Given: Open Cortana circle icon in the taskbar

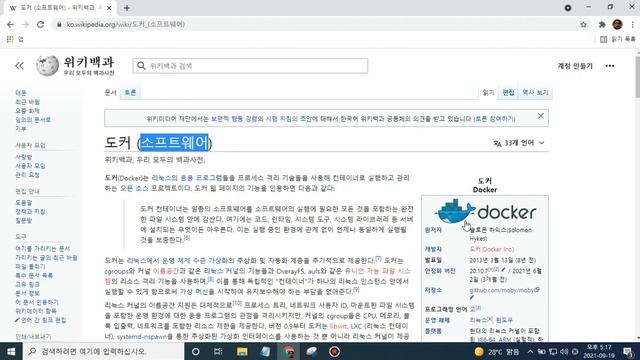Looking at the screenshot, I should point(196,351).
